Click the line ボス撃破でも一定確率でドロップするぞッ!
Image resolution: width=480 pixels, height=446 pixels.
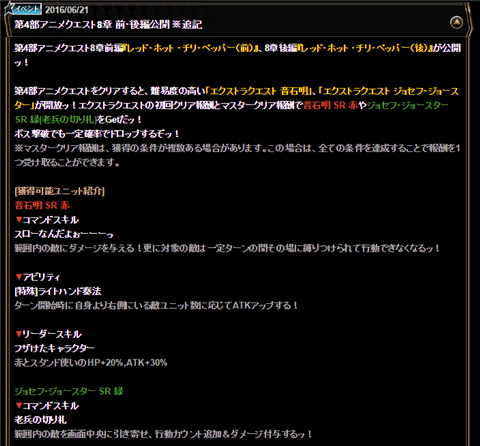pos(97,134)
